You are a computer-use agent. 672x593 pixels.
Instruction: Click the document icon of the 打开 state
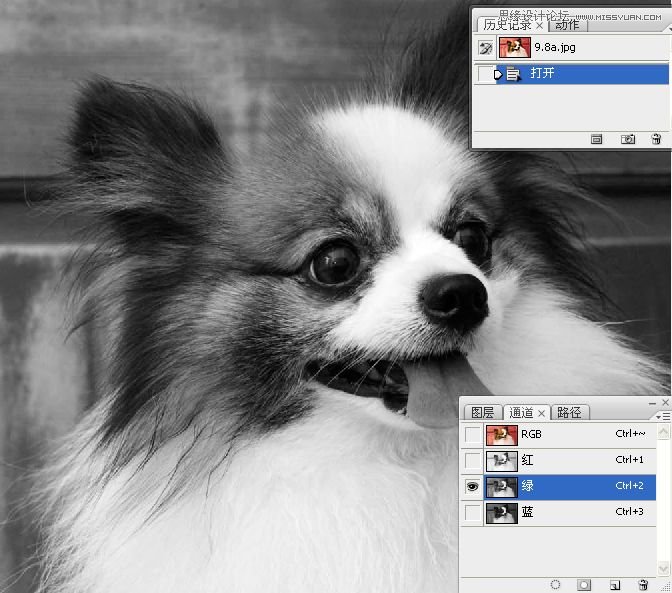513,74
